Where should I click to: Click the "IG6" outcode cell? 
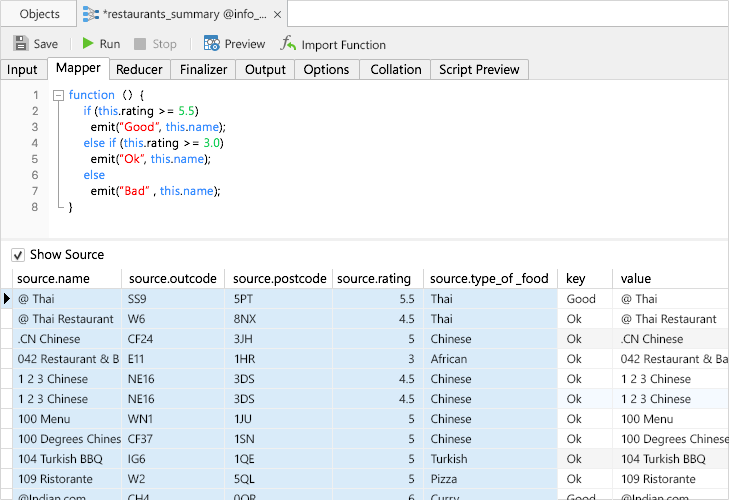click(173, 459)
